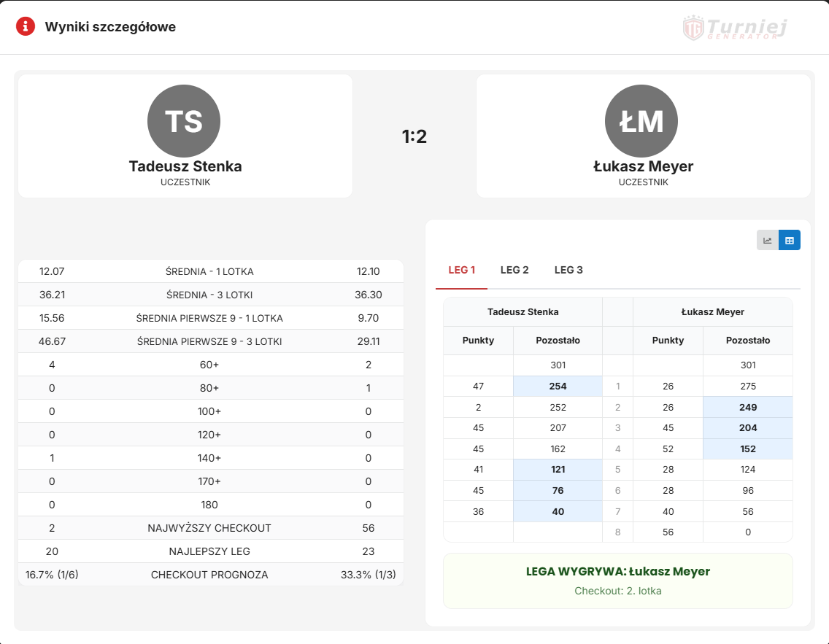Image resolution: width=829 pixels, height=644 pixels.
Task: Click the TS avatar circle
Action: pyautogui.click(x=184, y=121)
